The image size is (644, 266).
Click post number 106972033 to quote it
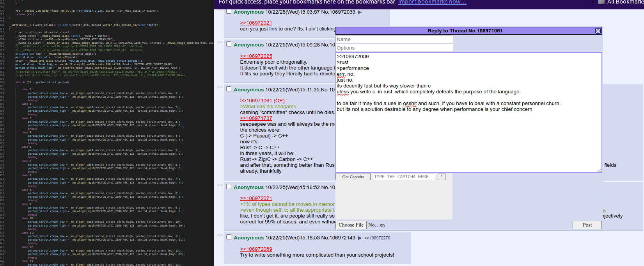pos(342,12)
